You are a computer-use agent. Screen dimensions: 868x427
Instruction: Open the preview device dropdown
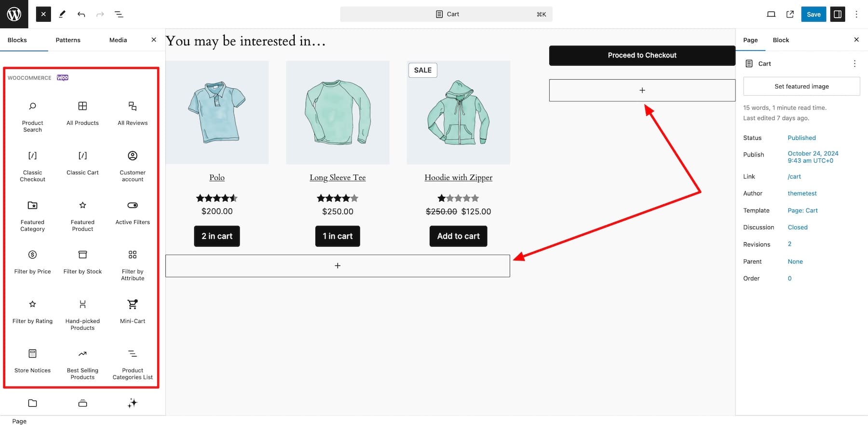coord(771,14)
